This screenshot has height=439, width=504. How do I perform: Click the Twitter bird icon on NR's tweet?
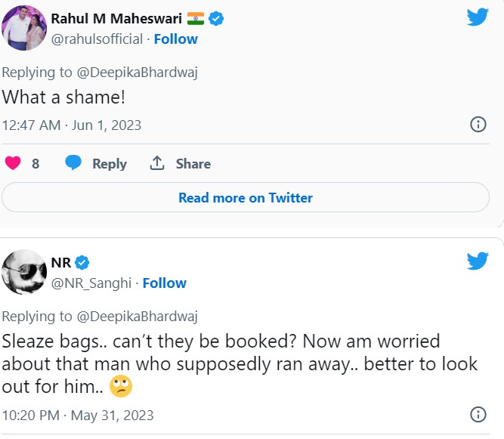point(477,261)
